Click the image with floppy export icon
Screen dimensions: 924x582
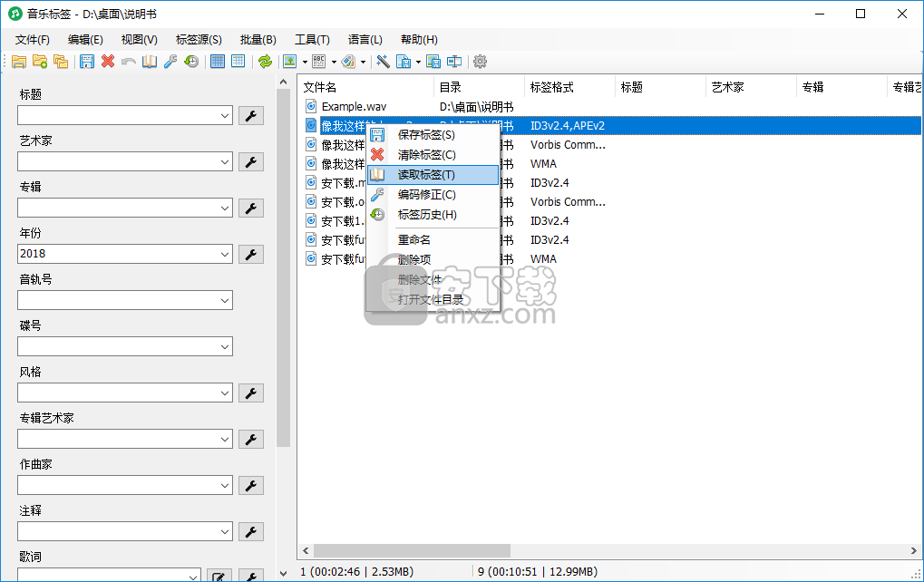[x=433, y=62]
